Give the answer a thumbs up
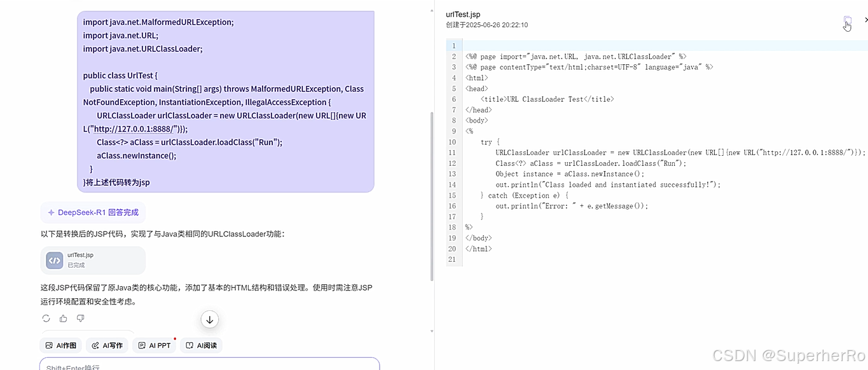This screenshot has width=868, height=370. tap(63, 318)
